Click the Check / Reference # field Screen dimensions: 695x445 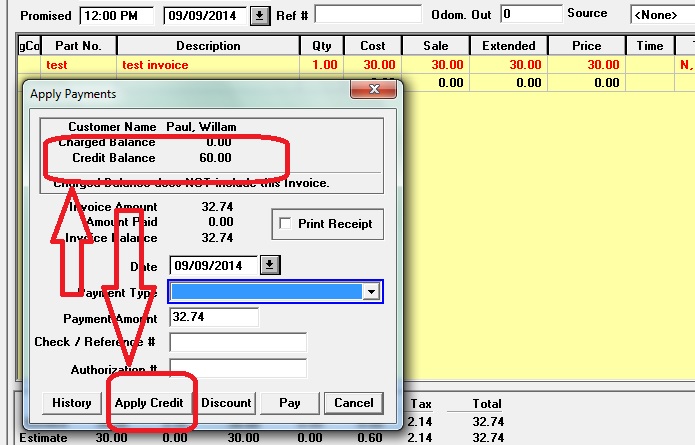[x=238, y=342]
